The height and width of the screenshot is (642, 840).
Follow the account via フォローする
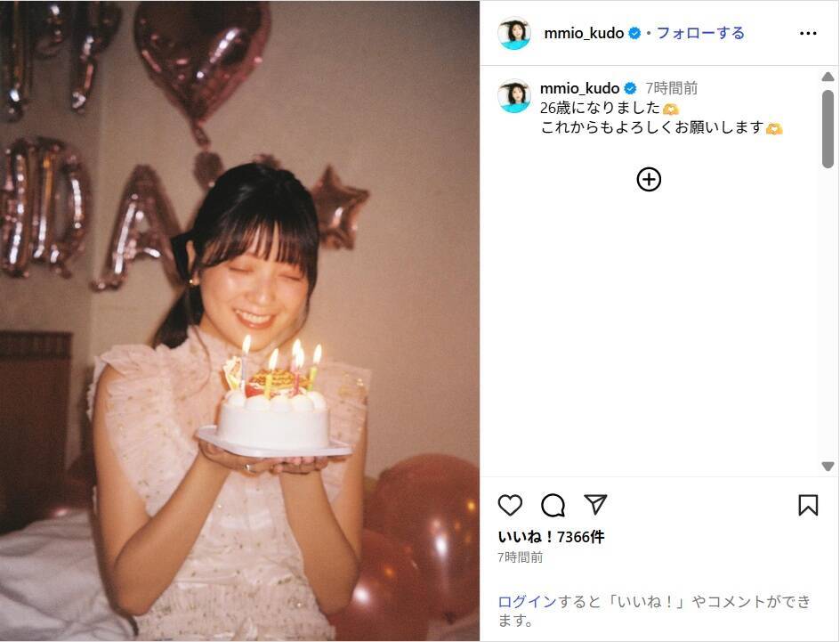700,33
